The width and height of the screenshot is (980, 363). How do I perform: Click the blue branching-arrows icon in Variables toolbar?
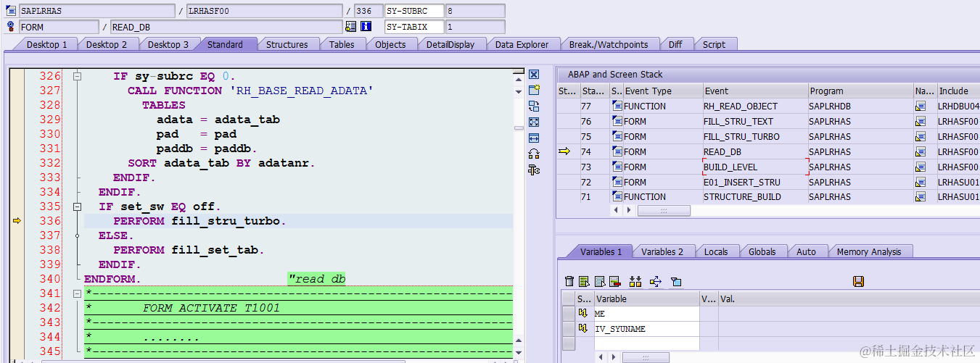(x=656, y=281)
